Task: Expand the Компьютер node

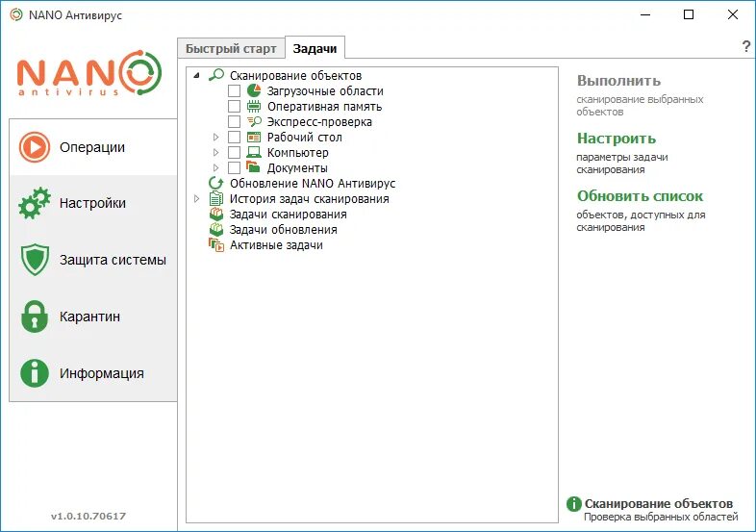Action: point(216,152)
